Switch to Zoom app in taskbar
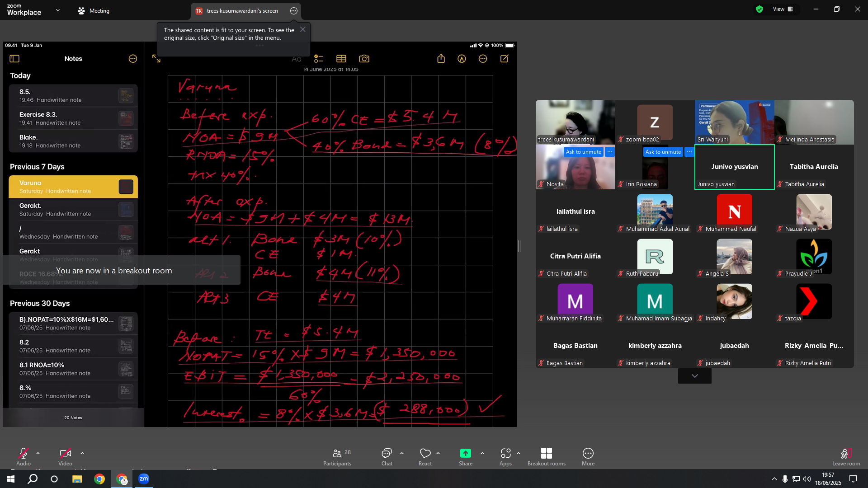 tap(144, 479)
